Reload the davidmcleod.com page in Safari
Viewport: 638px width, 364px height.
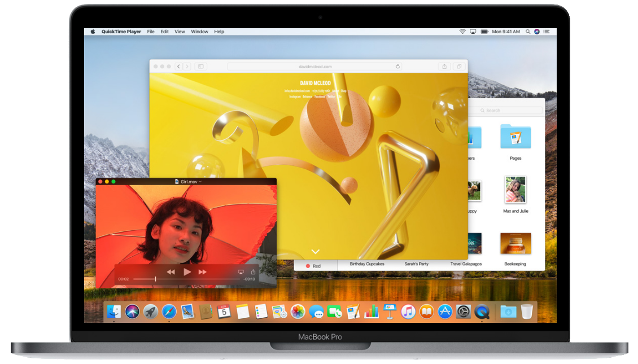tap(397, 66)
